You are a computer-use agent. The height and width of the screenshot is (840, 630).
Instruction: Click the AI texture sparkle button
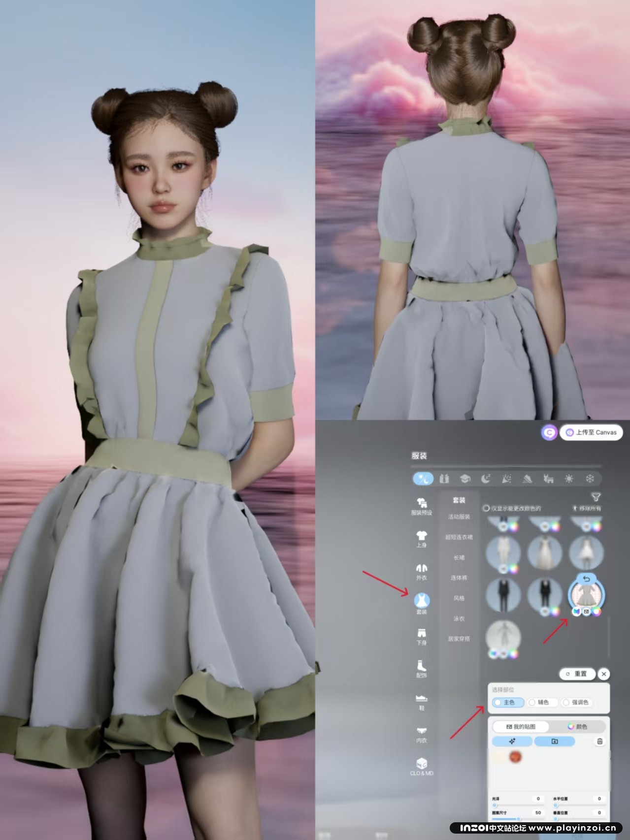coord(512,741)
